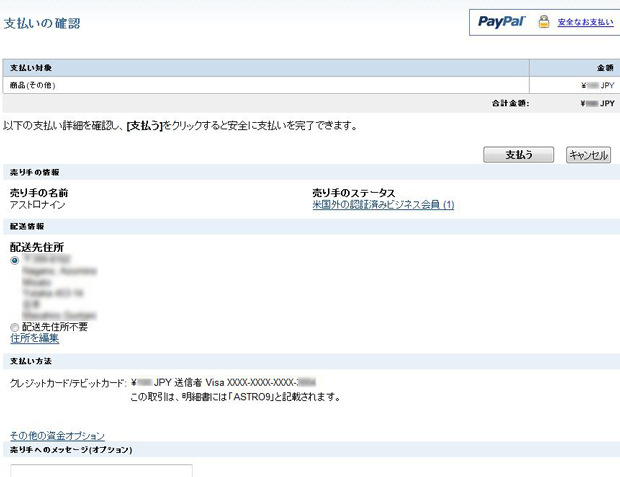The height and width of the screenshot is (477, 620).
Task: Click the 住所を編集 edit address link
Action: point(34,338)
